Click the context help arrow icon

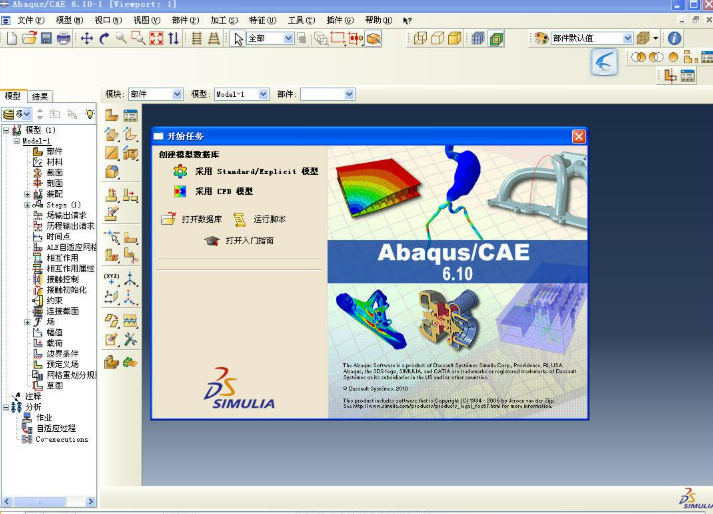coord(407,20)
